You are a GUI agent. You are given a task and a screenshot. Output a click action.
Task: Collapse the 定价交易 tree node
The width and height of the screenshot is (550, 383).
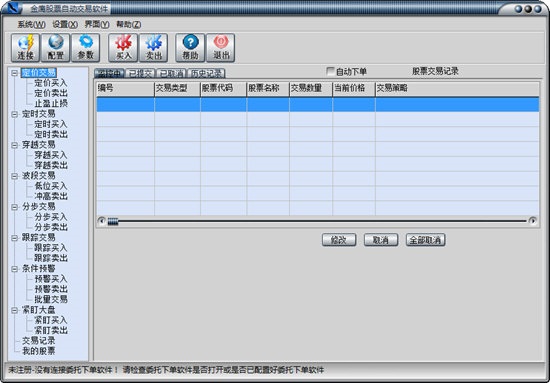tap(14, 73)
